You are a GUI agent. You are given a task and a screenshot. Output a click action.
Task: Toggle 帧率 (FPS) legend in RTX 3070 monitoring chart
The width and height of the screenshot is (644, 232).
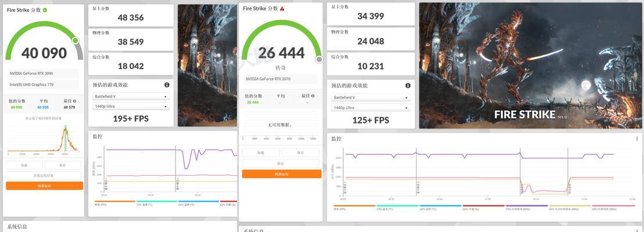tap(355, 208)
